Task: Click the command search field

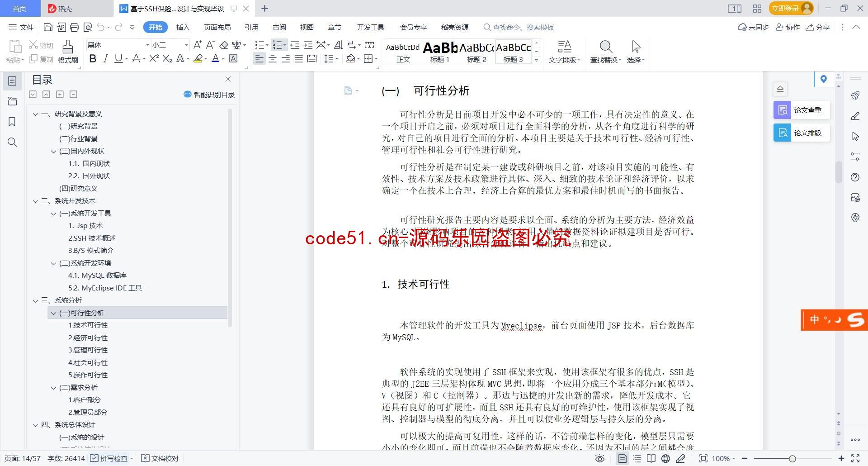Action: (520, 27)
